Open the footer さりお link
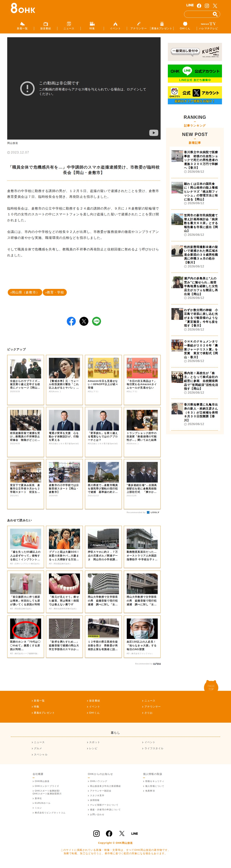 (148, 713)
